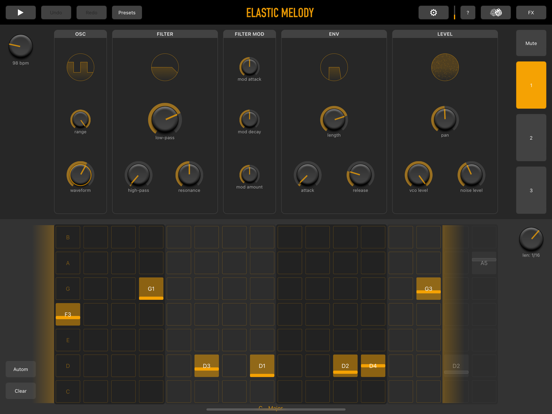Click the LEVEL section header
The image size is (552, 414).
click(445, 34)
